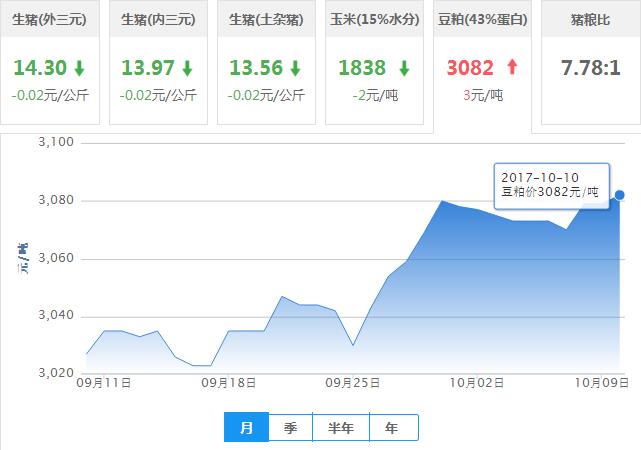The width and height of the screenshot is (641, 450).
Task: Click the 3,020 y-axis label
Action: click(56, 373)
